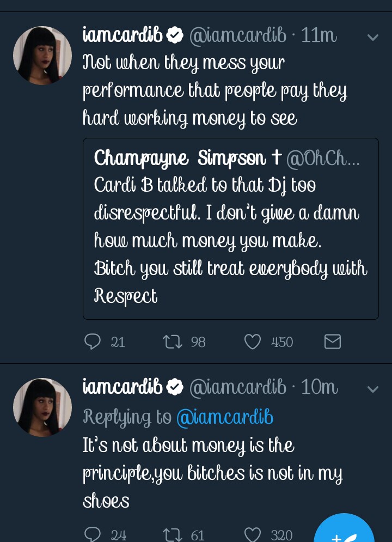Retweet the tweet with 98 retweets
392x542 pixels.
click(x=173, y=342)
